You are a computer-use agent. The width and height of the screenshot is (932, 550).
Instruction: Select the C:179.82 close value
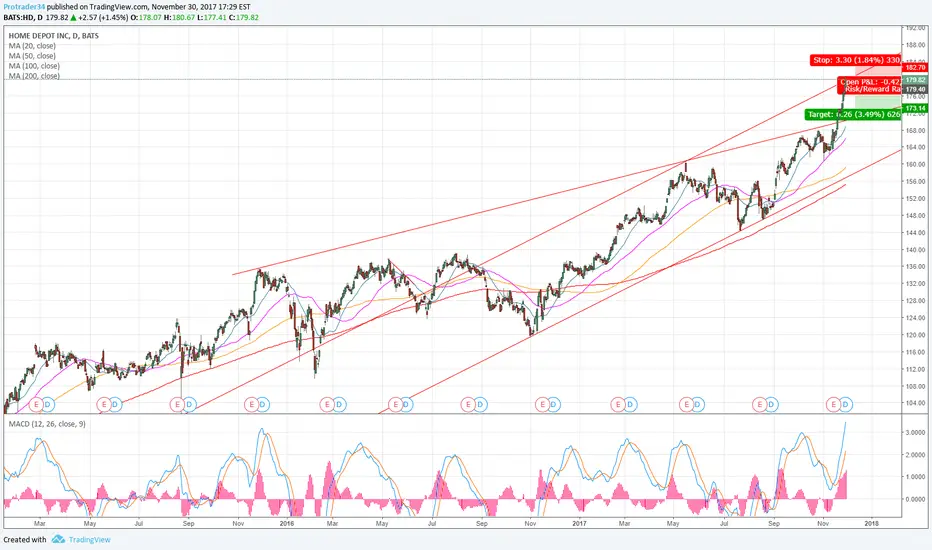pyautogui.click(x=243, y=18)
